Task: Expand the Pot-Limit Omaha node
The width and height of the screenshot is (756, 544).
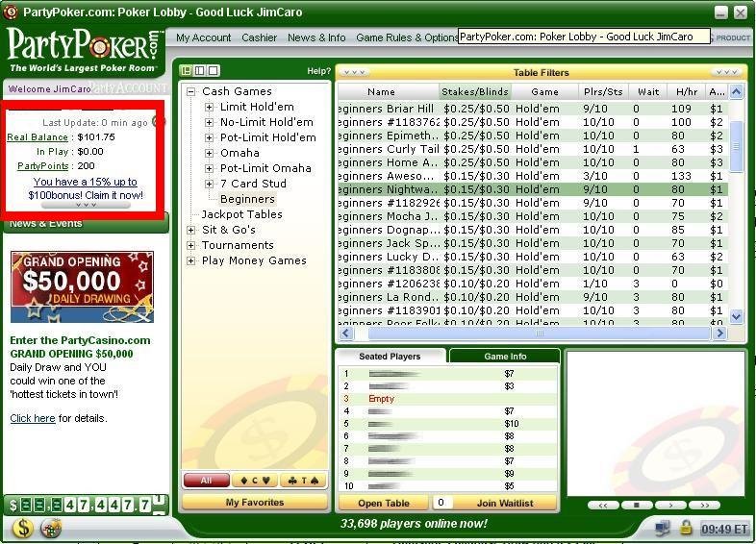Action: tap(209, 168)
